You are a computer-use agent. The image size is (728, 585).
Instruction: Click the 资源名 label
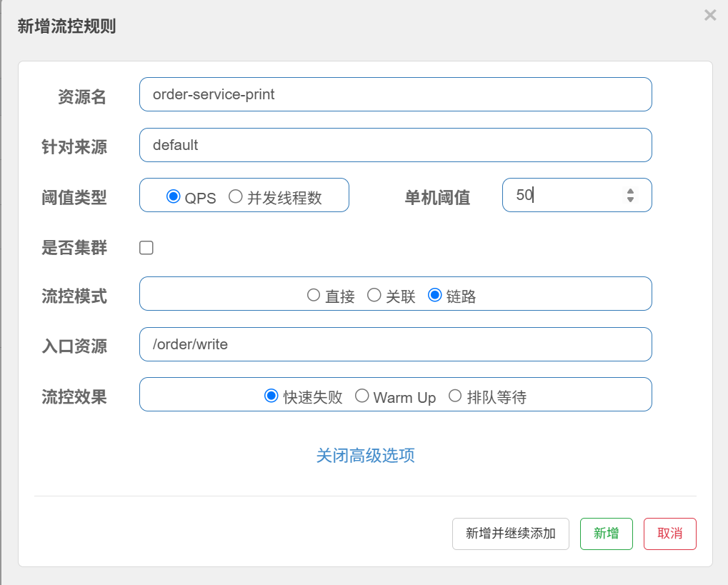[82, 97]
